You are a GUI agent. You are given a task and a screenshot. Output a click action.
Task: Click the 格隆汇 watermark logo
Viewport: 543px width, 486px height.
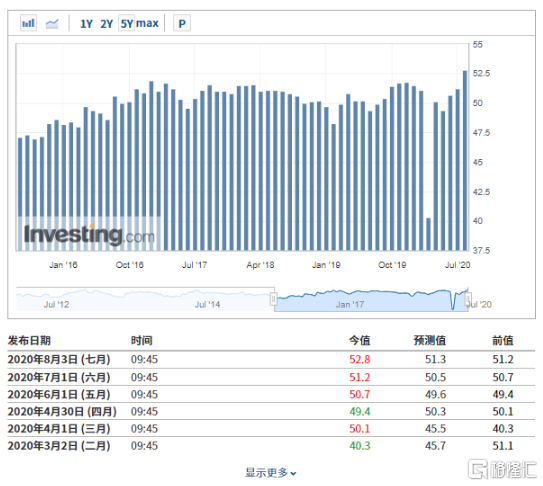(502, 469)
